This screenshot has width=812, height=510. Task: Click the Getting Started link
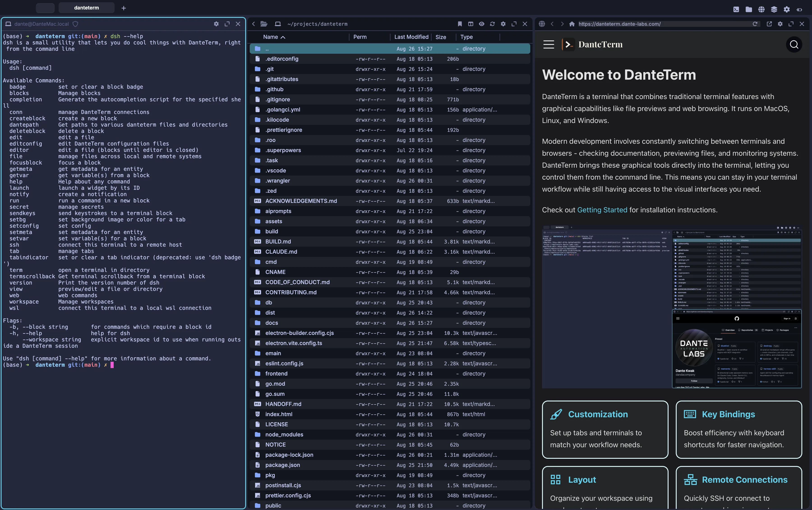[x=602, y=210]
